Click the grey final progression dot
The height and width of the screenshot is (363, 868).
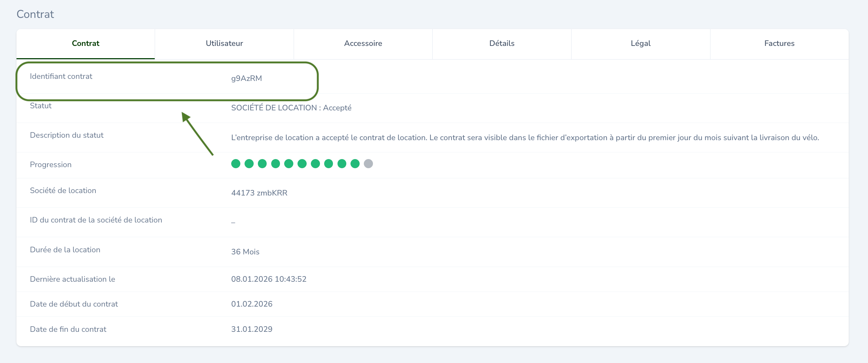[x=368, y=164]
